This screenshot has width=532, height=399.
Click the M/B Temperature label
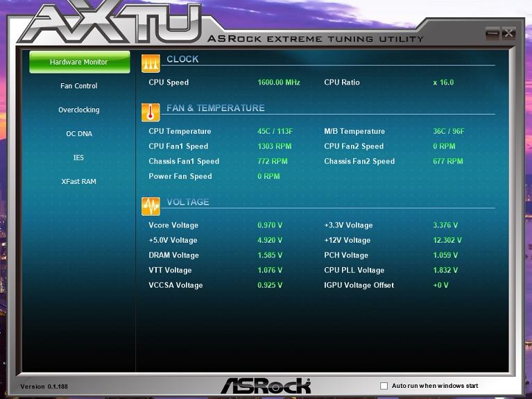(354, 131)
